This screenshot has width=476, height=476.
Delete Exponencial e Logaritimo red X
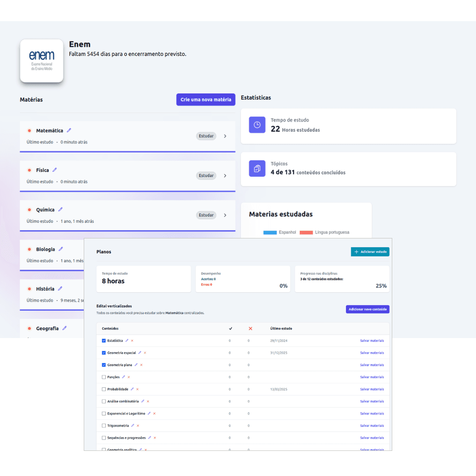pos(155,413)
